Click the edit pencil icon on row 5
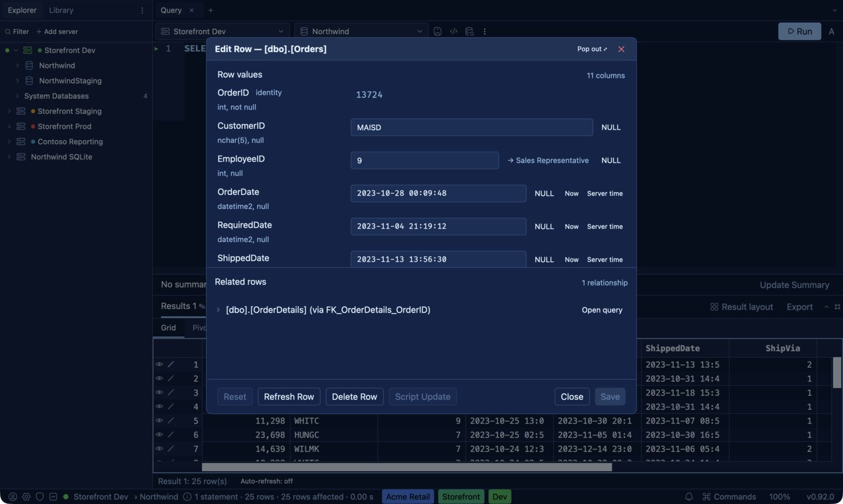Screen dimensions: 843x504 pyautogui.click(x=171, y=420)
